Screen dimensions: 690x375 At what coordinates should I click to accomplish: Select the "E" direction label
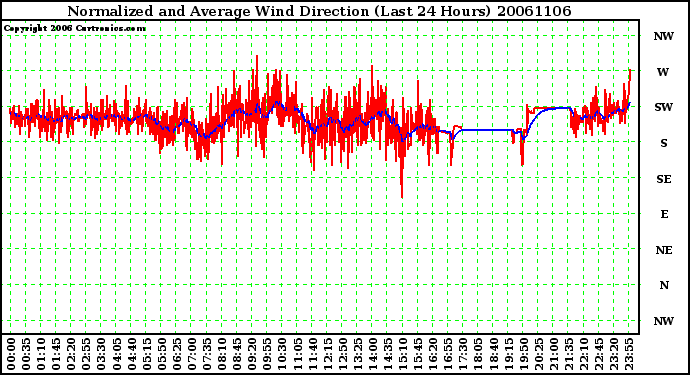[664, 214]
